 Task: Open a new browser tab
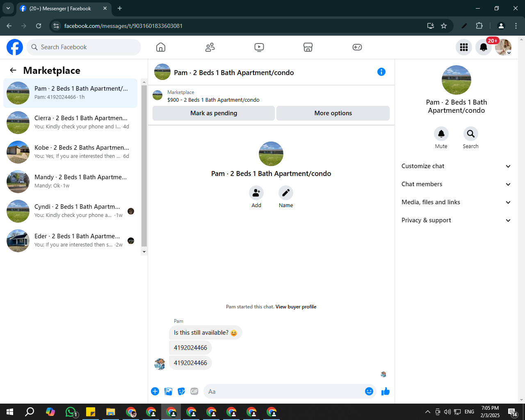tap(120, 8)
